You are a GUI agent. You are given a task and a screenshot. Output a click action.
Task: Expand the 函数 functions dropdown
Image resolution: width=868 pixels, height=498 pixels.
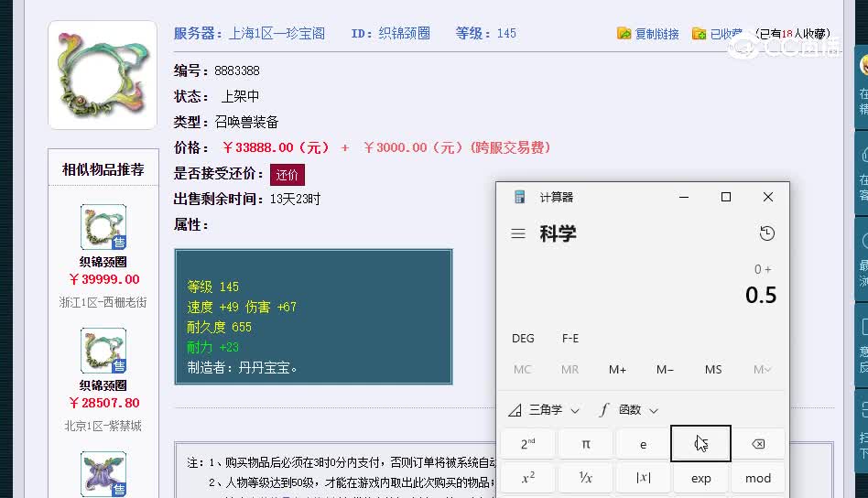629,410
